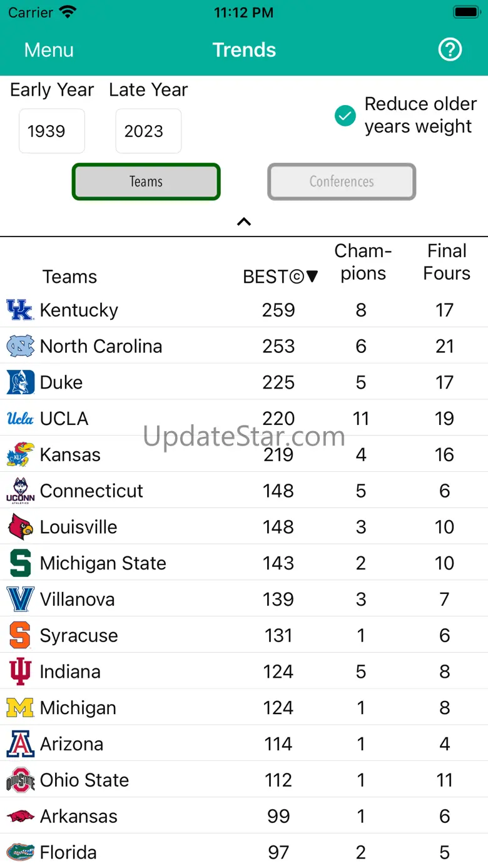Click the Michigan State Spartans logo
The height and width of the screenshot is (868, 488).
(x=20, y=563)
